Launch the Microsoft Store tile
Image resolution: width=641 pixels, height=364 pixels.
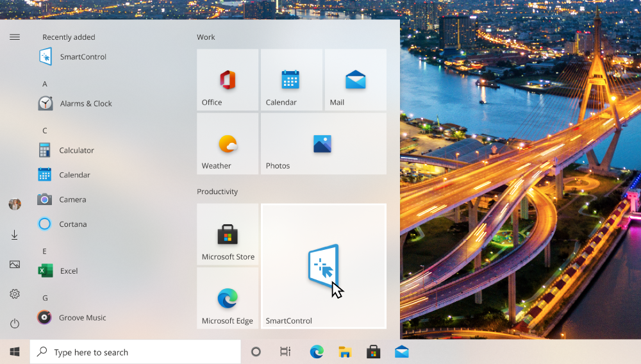pyautogui.click(x=228, y=234)
